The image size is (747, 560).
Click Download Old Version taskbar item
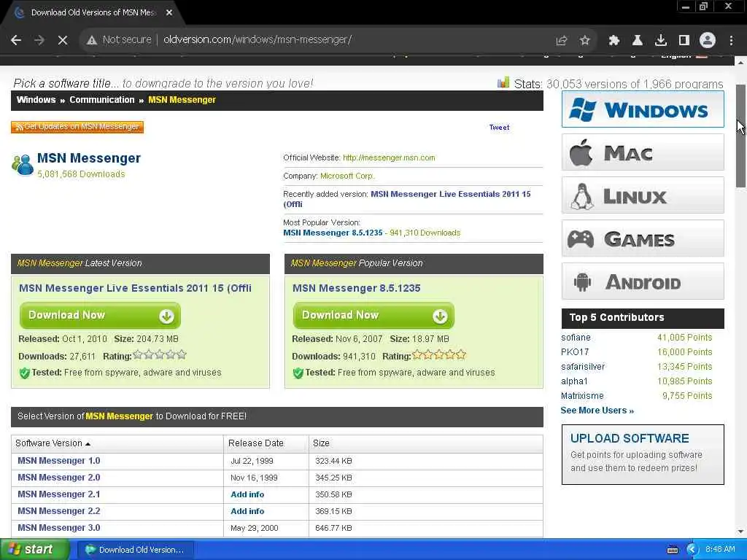tap(135, 550)
